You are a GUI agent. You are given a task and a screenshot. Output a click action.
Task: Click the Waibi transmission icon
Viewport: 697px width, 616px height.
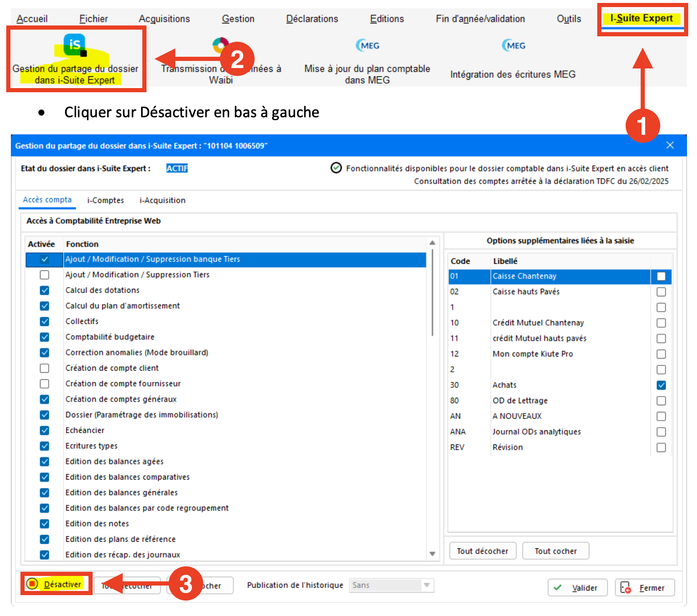pos(220,45)
